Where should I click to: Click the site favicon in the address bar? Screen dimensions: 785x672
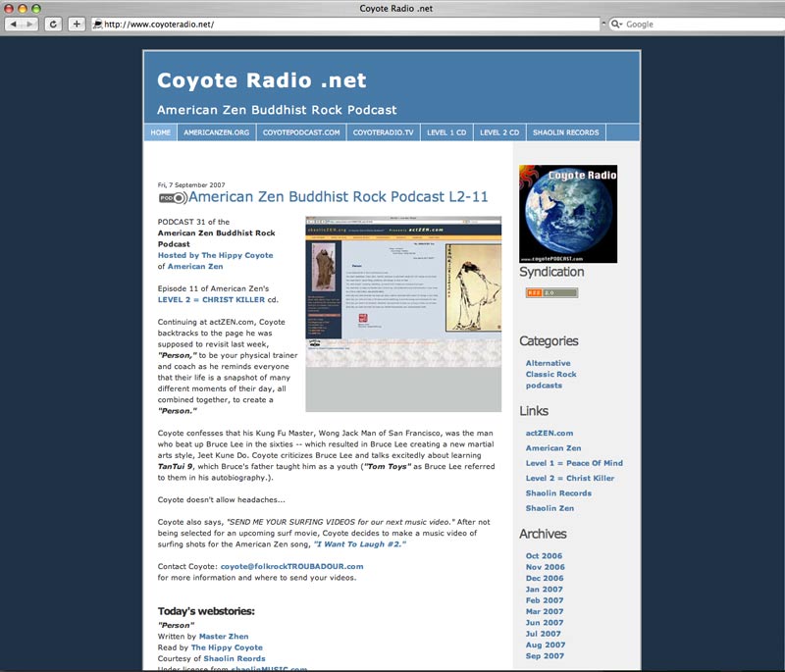97,24
